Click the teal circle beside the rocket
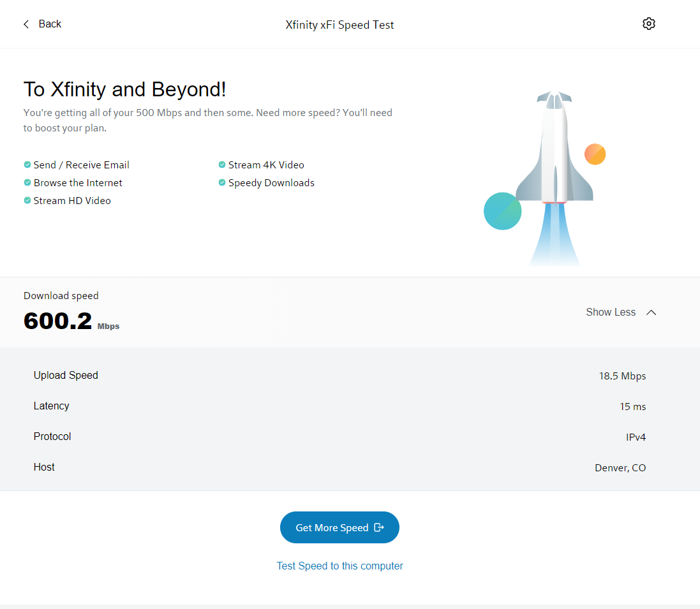This screenshot has height=609, width=700. pos(502,211)
